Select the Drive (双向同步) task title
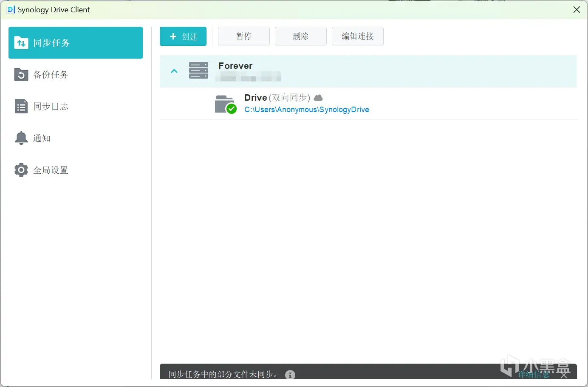 277,98
